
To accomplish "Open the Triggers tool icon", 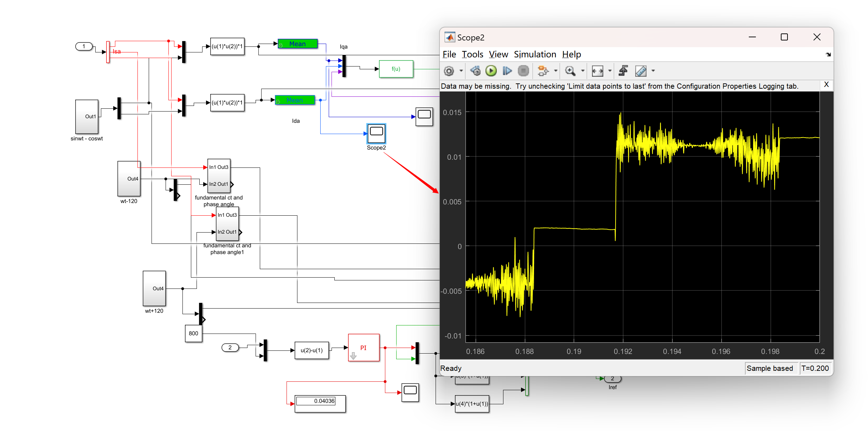I will [623, 71].
